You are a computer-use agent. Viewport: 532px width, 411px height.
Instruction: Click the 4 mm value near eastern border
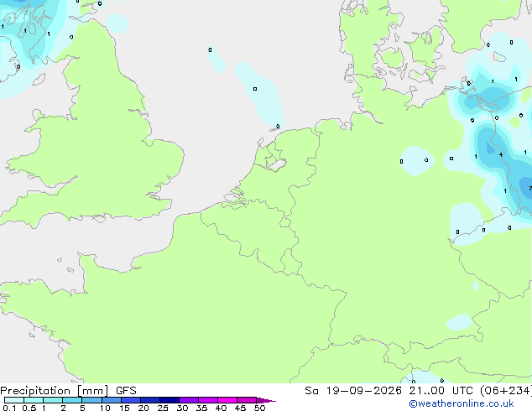[x=501, y=154]
